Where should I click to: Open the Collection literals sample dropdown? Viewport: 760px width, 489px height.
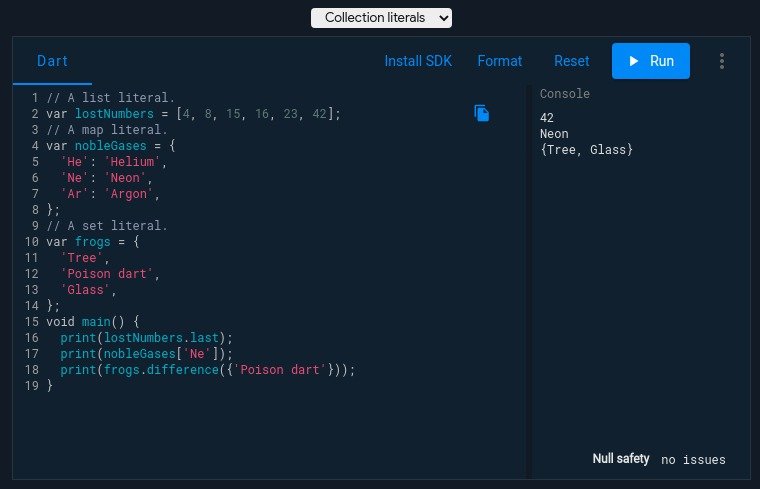pyautogui.click(x=381, y=18)
